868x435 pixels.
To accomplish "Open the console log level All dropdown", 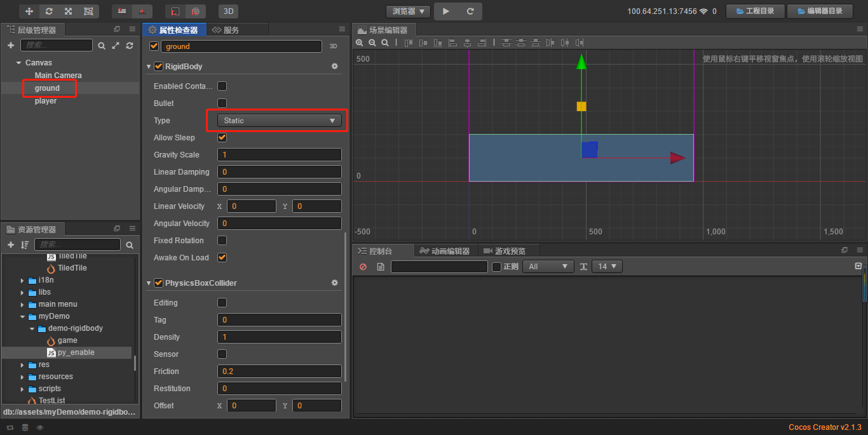I will click(548, 267).
